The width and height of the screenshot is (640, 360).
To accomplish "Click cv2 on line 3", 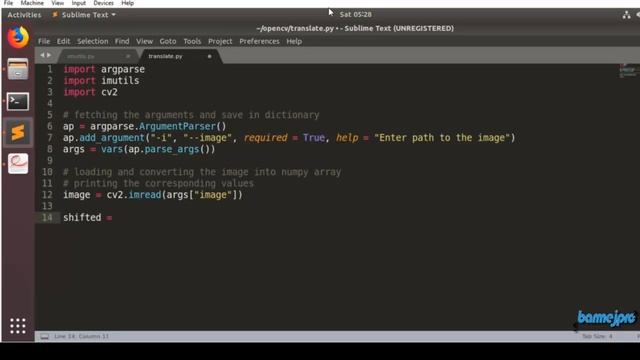I will [x=109, y=92].
